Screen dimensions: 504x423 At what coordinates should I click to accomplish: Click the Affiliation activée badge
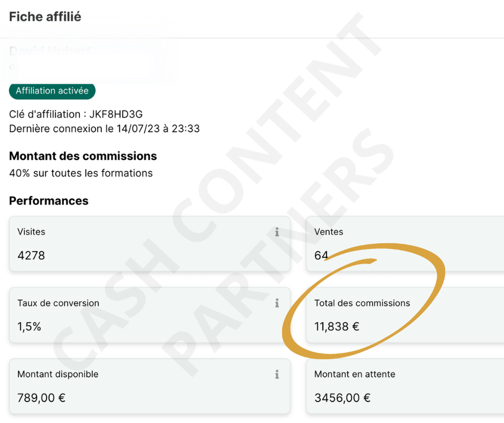52,91
